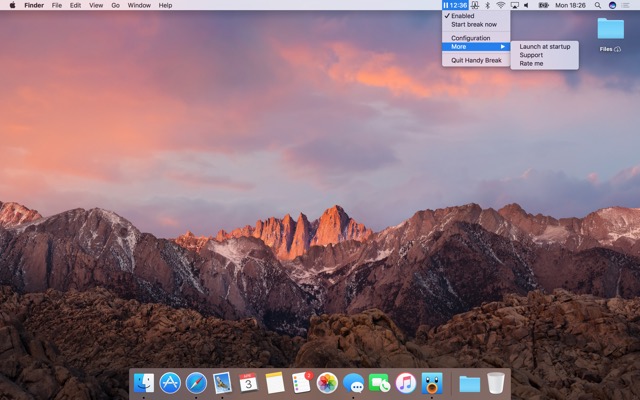
Task: Click the Handy Break timer 12:36 in menu bar
Action: click(x=455, y=5)
